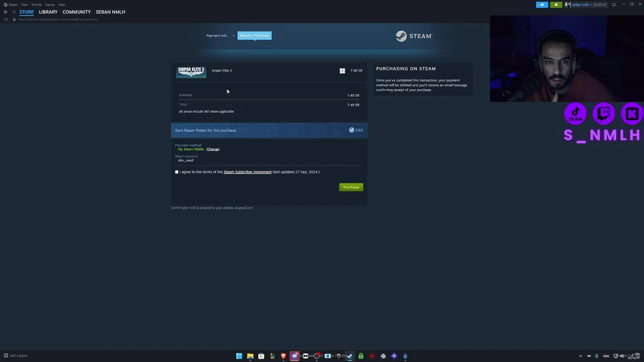Open Microsoft Store from the taskbar

[261, 356]
